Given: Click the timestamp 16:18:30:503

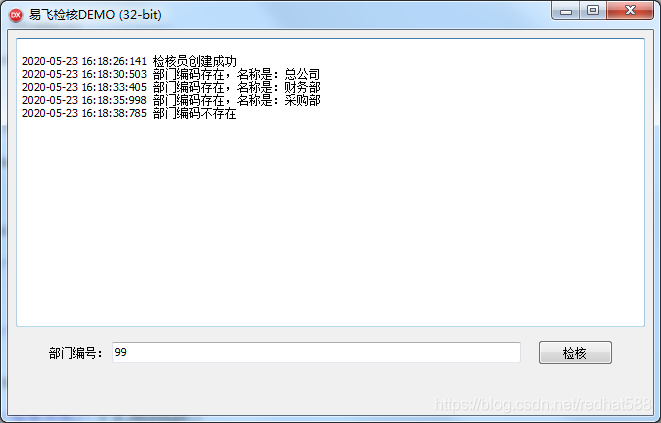Looking at the screenshot, I should 114,75.
